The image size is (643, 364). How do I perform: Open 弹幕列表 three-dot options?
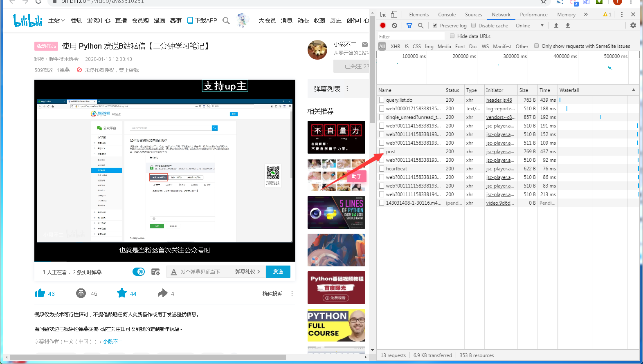point(347,89)
